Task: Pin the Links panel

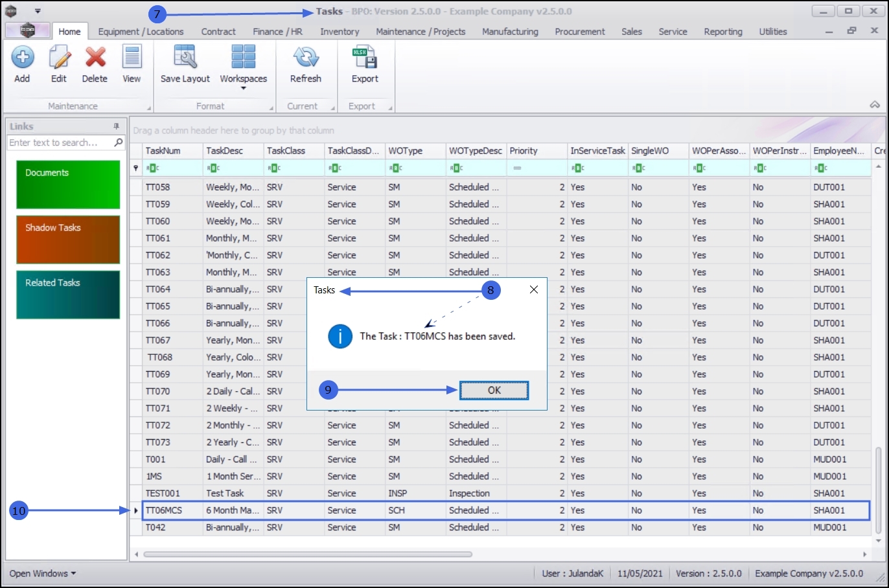Action: pos(117,126)
